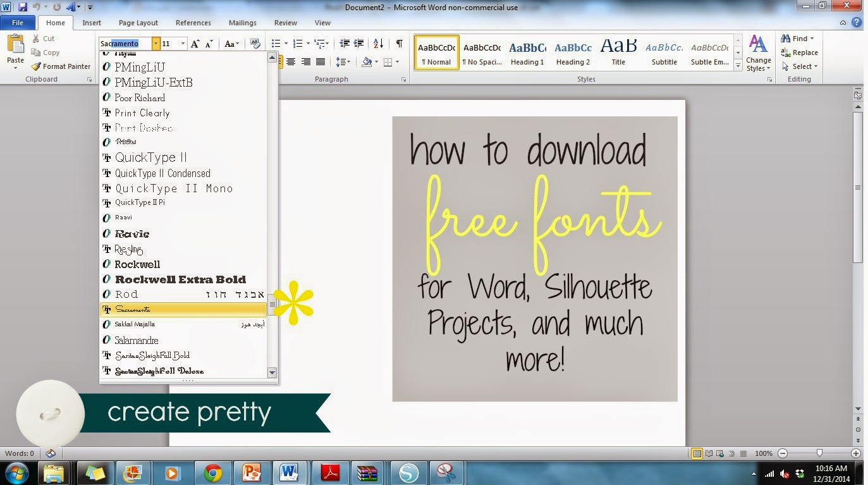Open the Mailings tab
Image resolution: width=868 pixels, height=485 pixels.
(243, 23)
